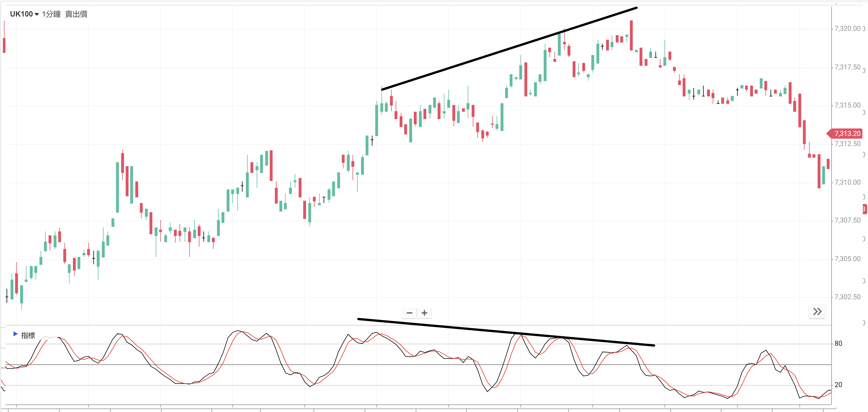Click the 指標 indicator label
Screen dimensions: 868x412
click(28, 336)
